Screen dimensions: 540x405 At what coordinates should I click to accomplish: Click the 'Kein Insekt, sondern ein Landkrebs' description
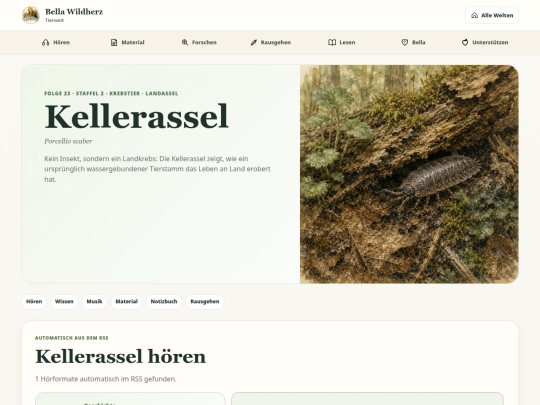click(157, 169)
